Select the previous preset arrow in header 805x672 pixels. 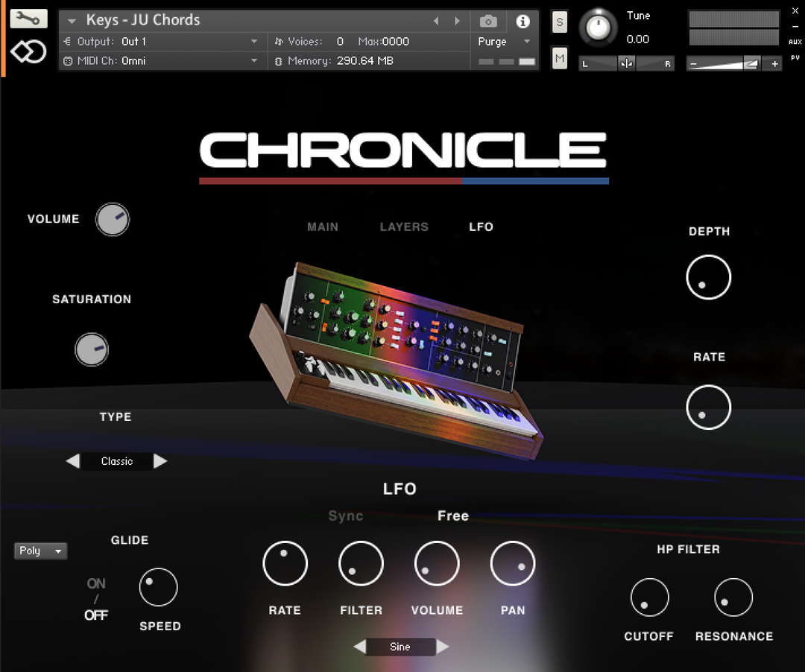tap(437, 21)
